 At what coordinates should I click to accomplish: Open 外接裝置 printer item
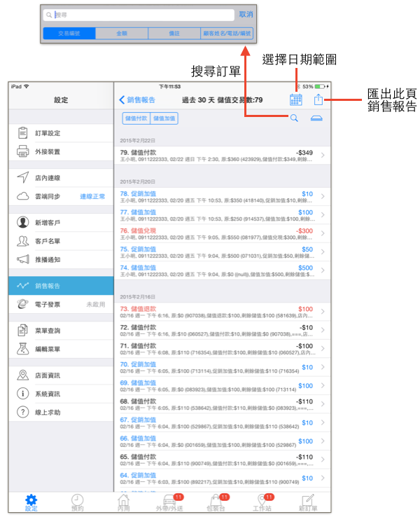(61, 151)
